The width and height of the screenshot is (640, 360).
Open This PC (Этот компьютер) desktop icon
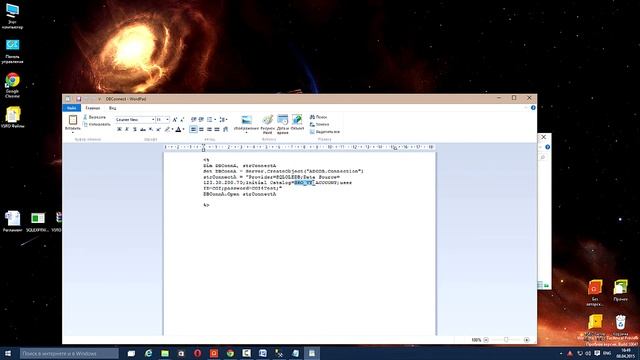(12, 16)
